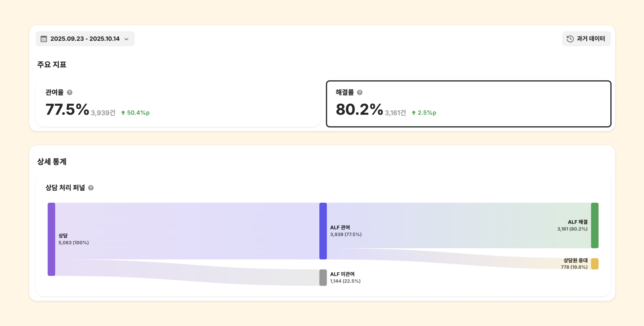Click the yellow 상담원 응대 node bar
The height and width of the screenshot is (326, 644).
tap(594, 264)
